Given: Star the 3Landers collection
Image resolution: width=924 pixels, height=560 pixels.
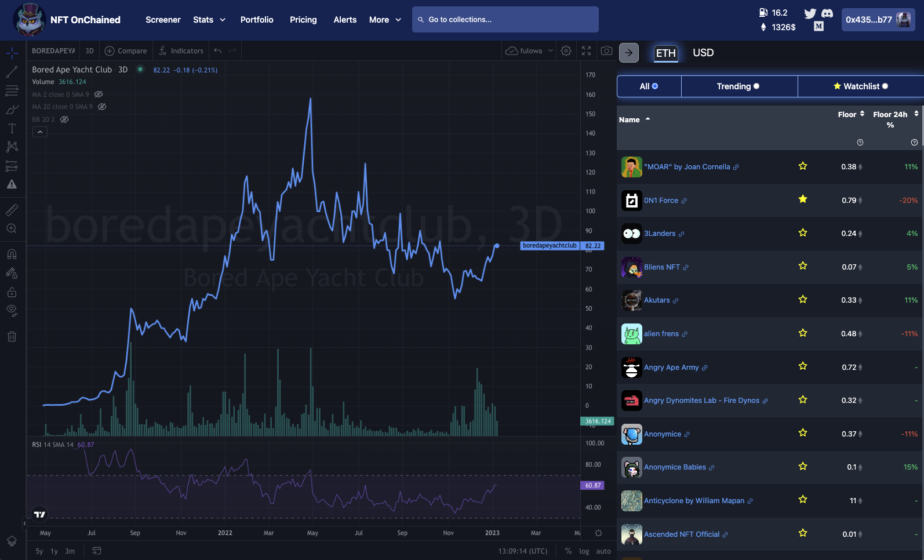Looking at the screenshot, I should (803, 233).
